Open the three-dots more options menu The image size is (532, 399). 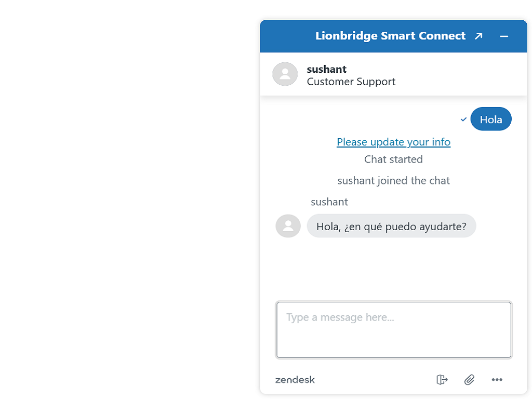[497, 380]
